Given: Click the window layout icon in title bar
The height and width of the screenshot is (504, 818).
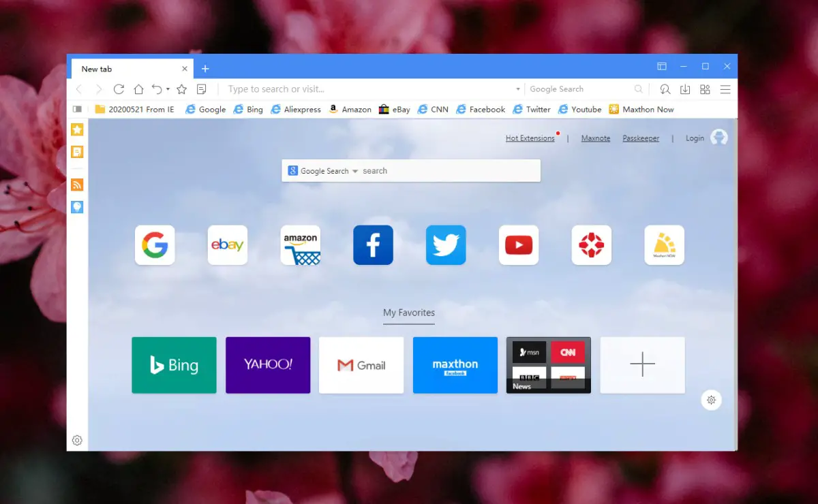Looking at the screenshot, I should [x=661, y=66].
